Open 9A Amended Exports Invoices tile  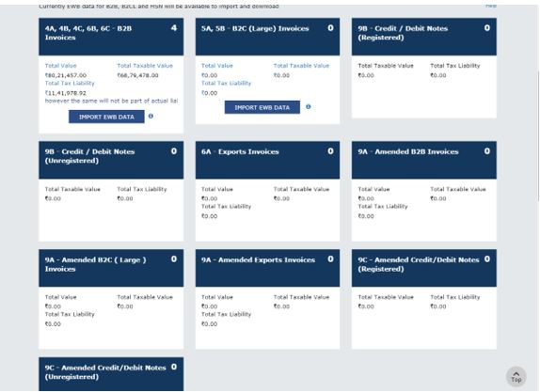click(x=267, y=268)
